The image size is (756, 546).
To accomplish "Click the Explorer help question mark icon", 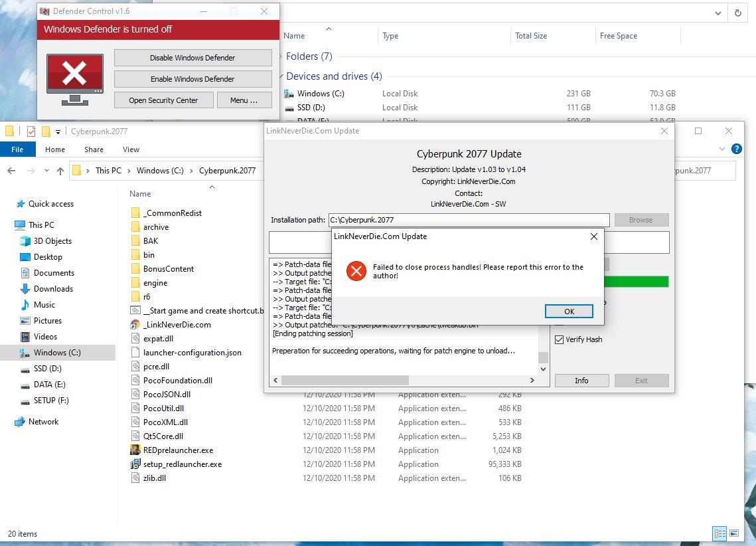I will (736, 149).
